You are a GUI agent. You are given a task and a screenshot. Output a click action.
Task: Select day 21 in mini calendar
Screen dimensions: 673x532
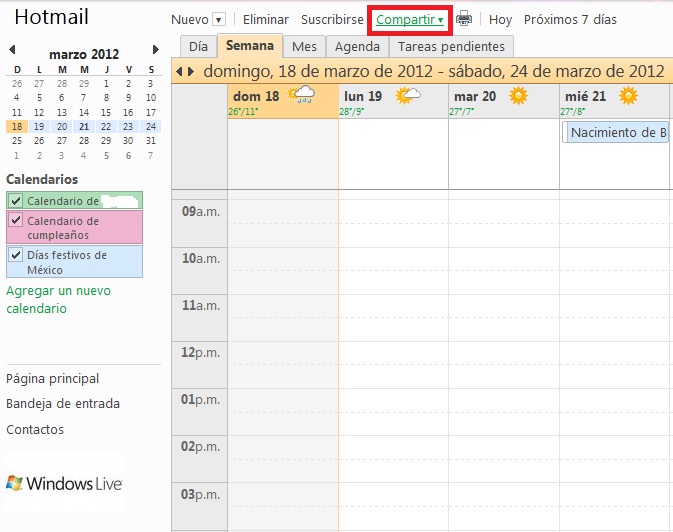click(x=84, y=127)
